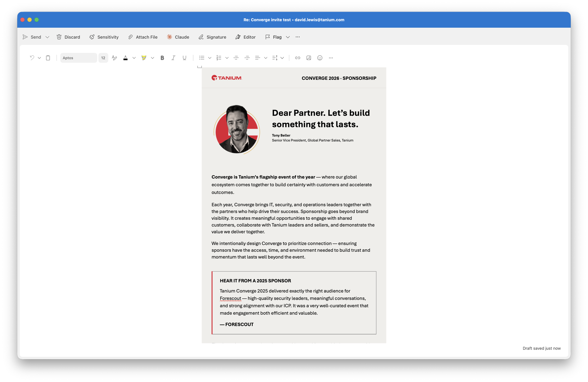
Task: Toggle italic formatting
Action: [173, 58]
